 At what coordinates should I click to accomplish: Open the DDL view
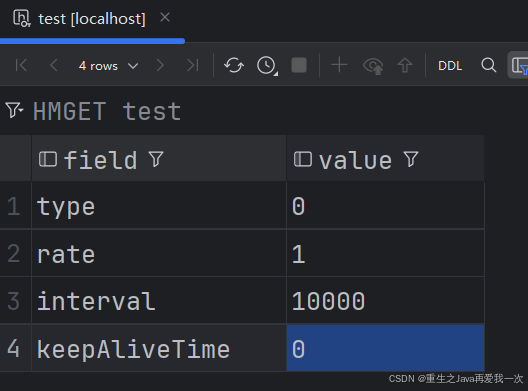[450, 66]
